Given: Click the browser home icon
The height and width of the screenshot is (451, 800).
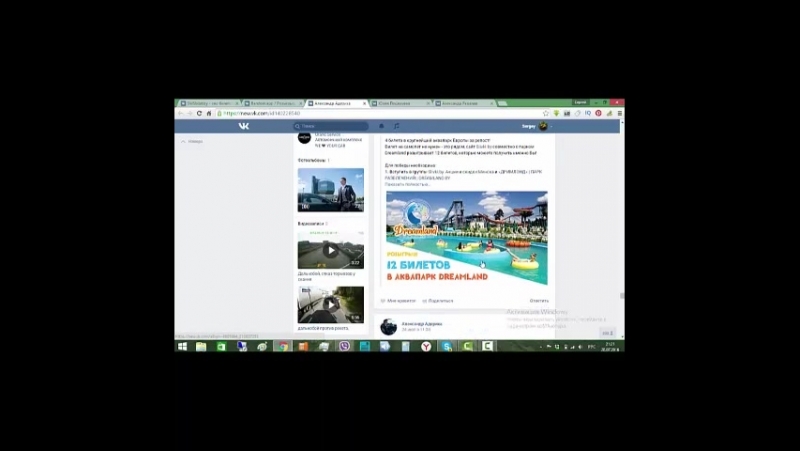Looking at the screenshot, I should tap(209, 113).
